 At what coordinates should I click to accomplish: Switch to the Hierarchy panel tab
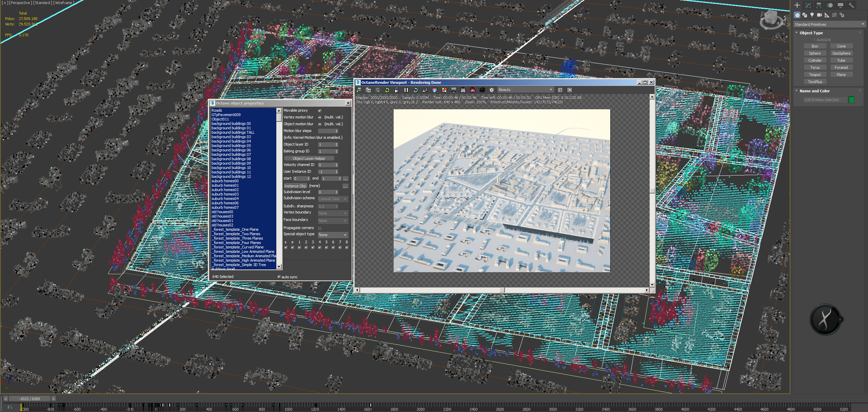pyautogui.click(x=818, y=5)
